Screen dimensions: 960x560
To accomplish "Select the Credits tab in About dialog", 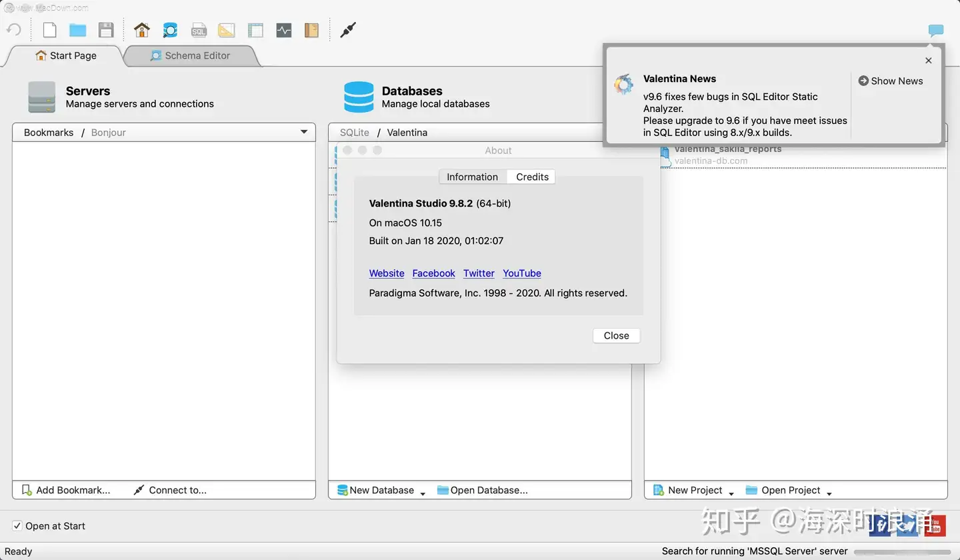I will click(532, 177).
